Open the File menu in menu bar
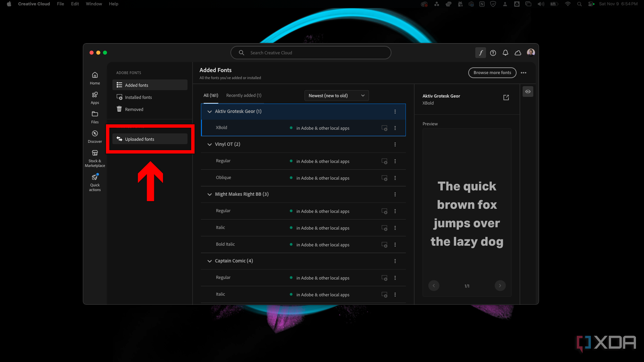This screenshot has width=644, height=362. click(x=60, y=4)
